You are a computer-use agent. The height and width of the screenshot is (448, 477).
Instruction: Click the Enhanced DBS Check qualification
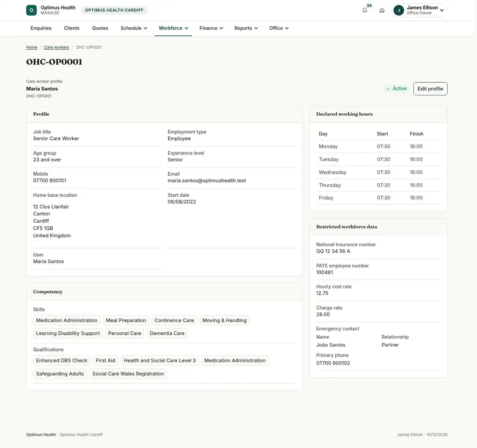(62, 361)
